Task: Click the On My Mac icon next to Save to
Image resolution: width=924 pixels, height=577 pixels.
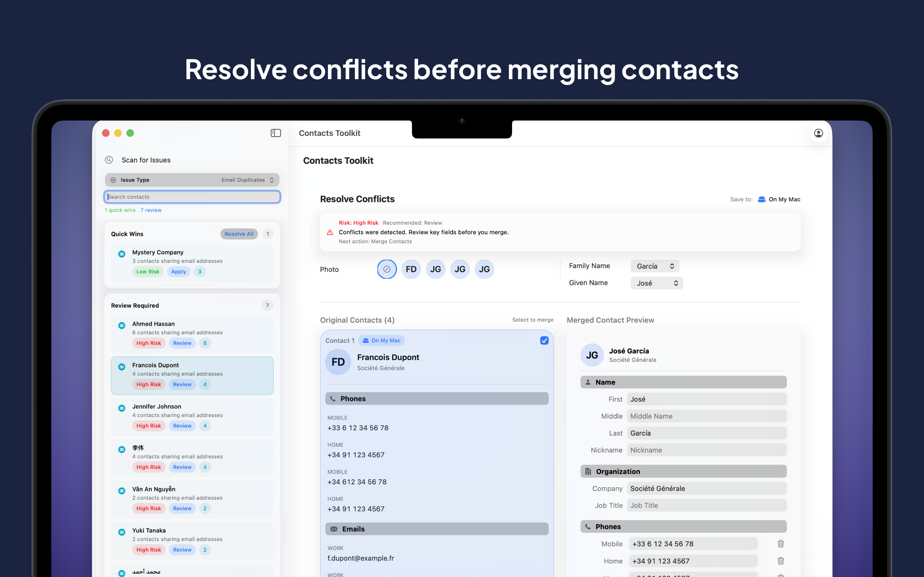Action: click(761, 199)
